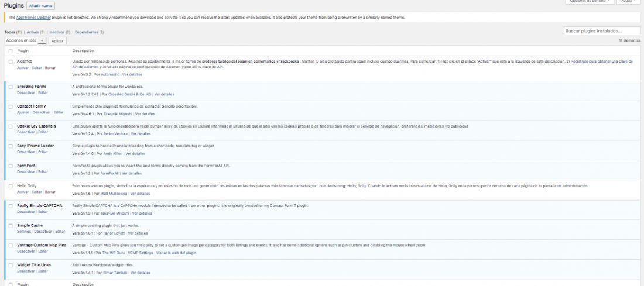
Task: Filter plugins by Dependientes
Action: click(89, 32)
